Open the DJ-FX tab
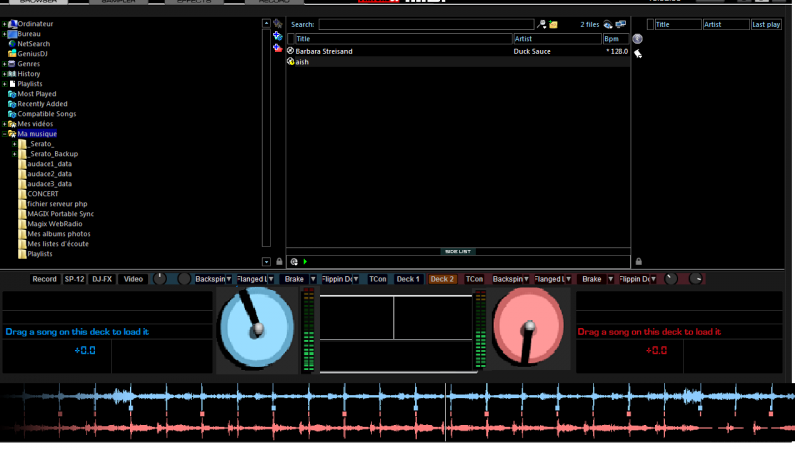The image size is (800, 450). (x=102, y=279)
